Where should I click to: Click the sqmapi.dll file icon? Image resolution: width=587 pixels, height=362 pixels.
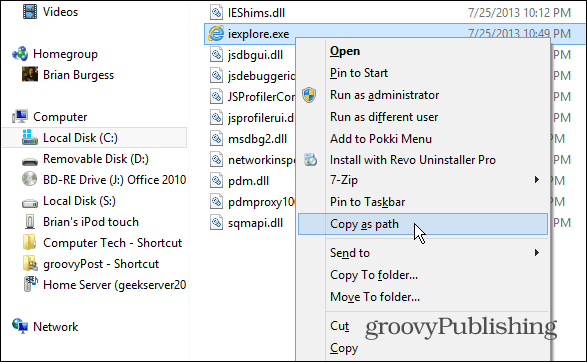tap(216, 223)
